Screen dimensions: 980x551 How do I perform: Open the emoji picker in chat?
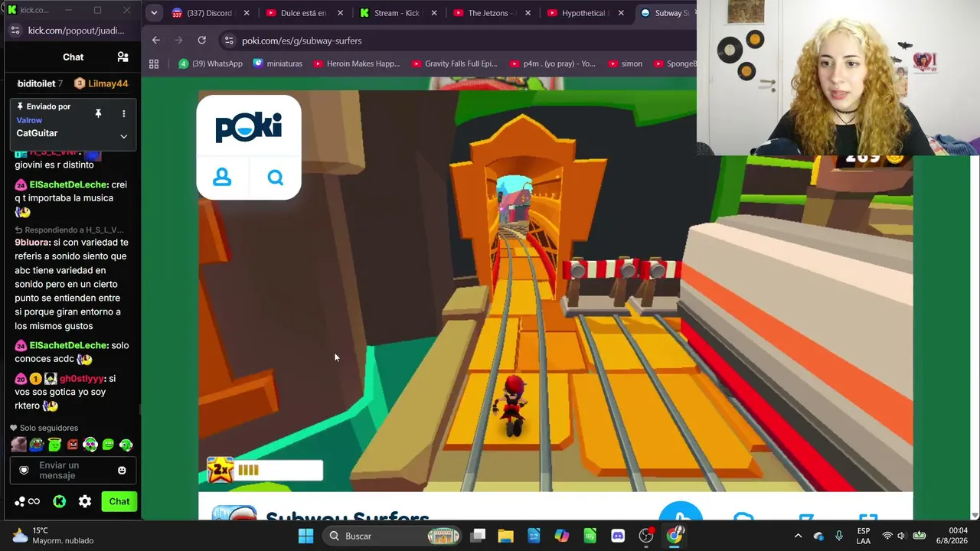pos(122,470)
